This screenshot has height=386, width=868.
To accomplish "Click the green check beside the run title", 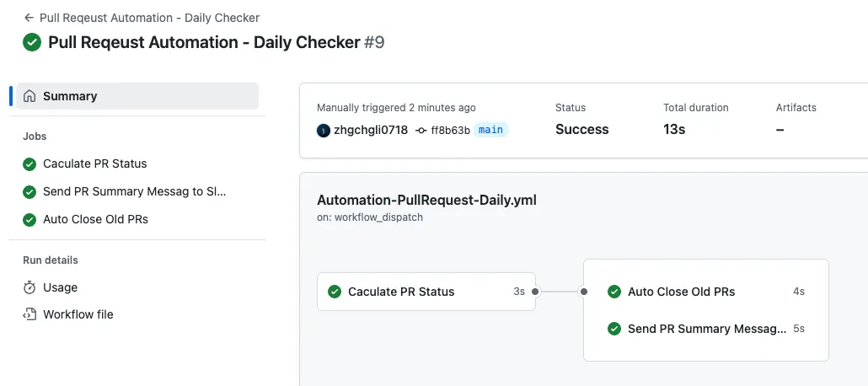I will coord(32,42).
